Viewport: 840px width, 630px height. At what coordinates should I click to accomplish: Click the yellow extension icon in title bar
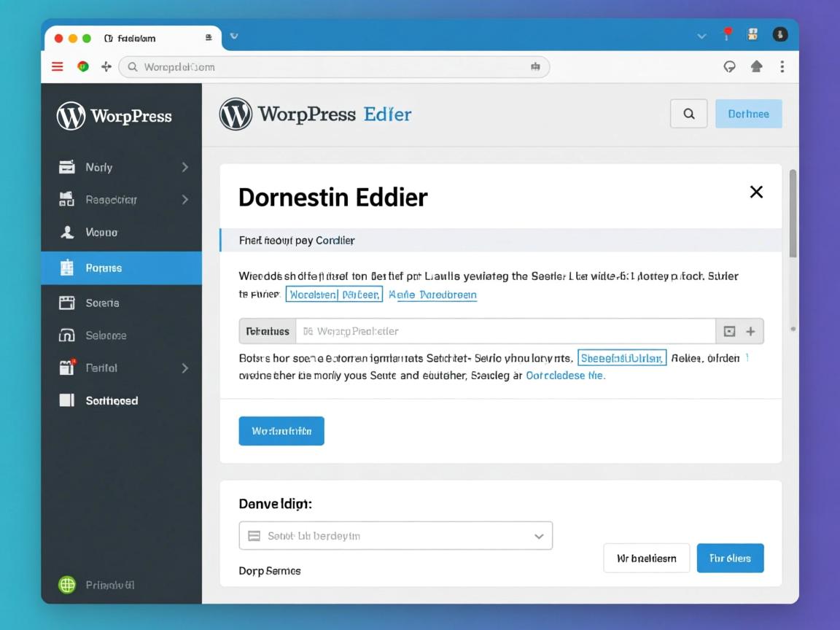point(752,34)
